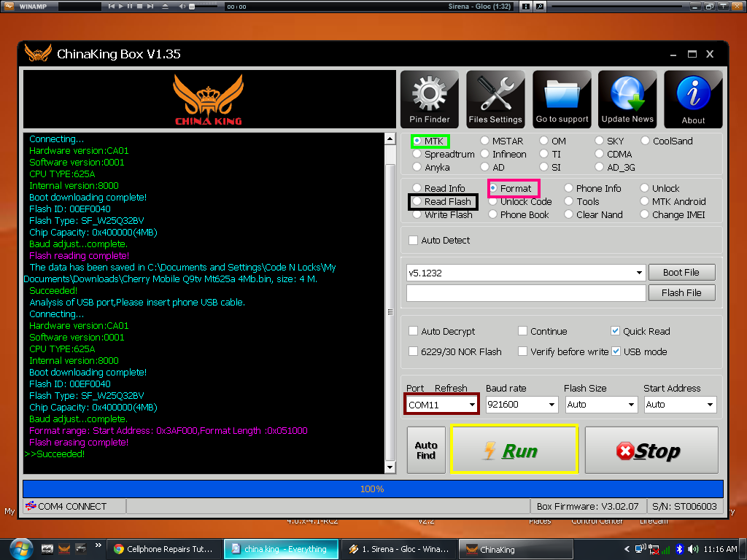Viewport: 747px width, 560px height.
Task: Skip to next track in Winamp
Action: point(150,6)
